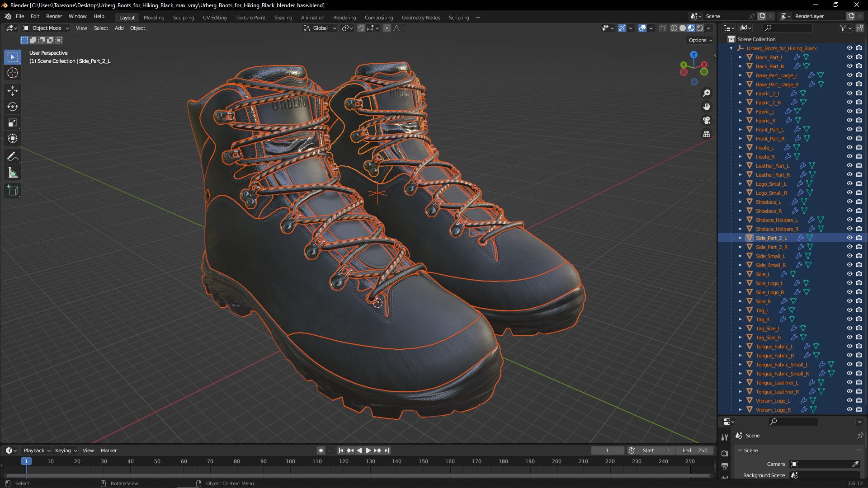Click the End frame field

tap(695, 450)
